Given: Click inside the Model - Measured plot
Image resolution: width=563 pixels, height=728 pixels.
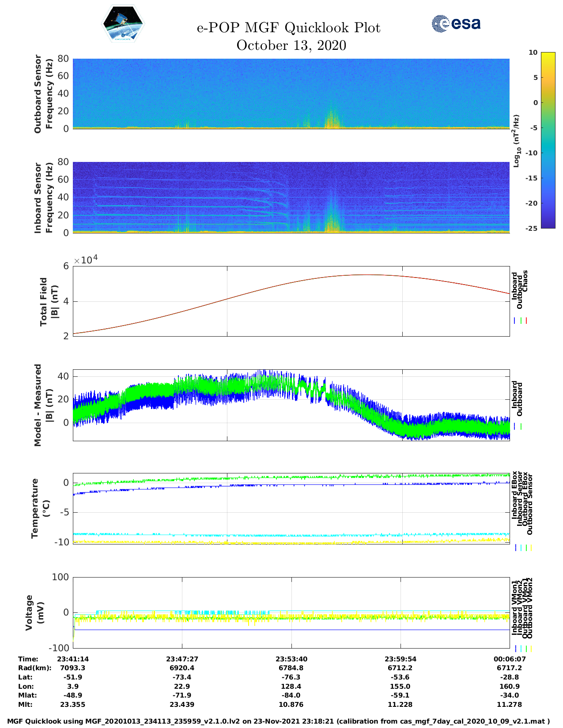Looking at the screenshot, I should (x=291, y=405).
